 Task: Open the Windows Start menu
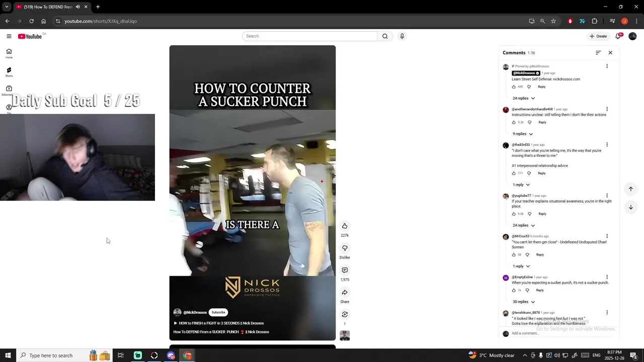(x=8, y=355)
